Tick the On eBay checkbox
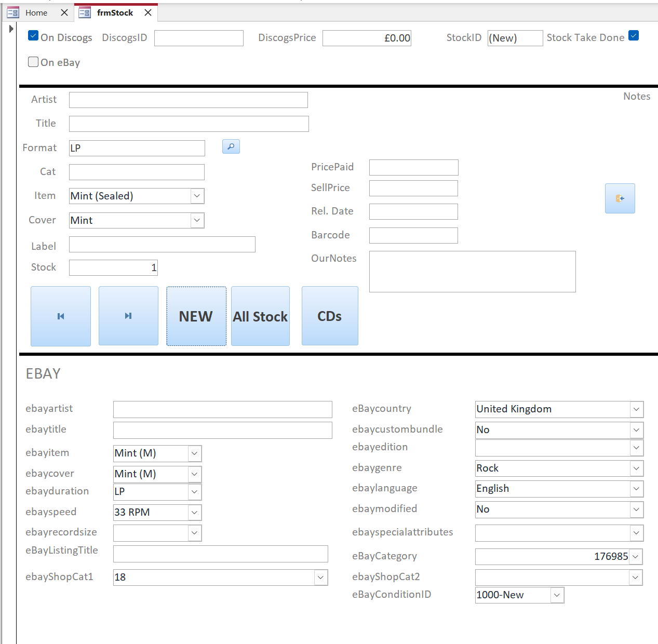The width and height of the screenshot is (658, 644). 33,62
